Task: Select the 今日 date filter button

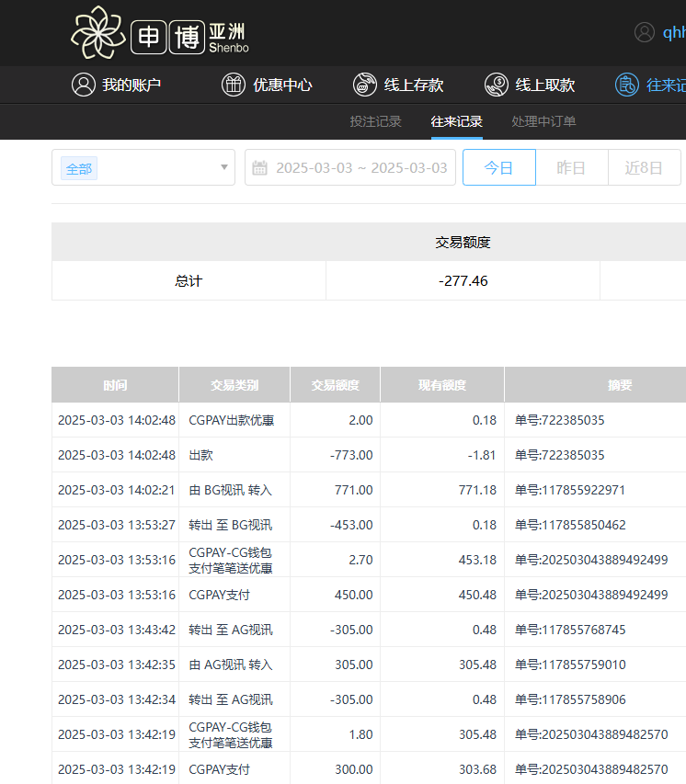Action: (498, 168)
